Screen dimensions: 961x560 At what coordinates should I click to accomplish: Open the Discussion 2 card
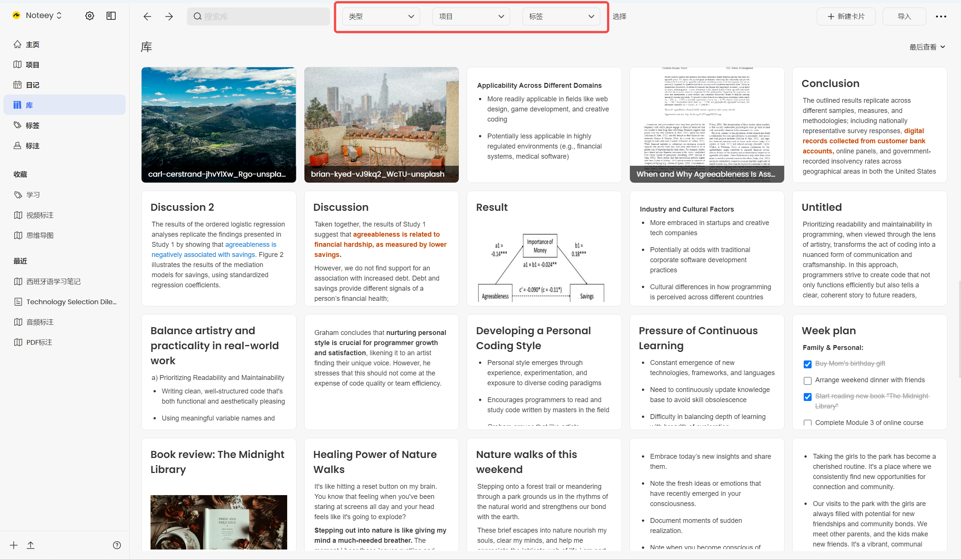pyautogui.click(x=218, y=248)
